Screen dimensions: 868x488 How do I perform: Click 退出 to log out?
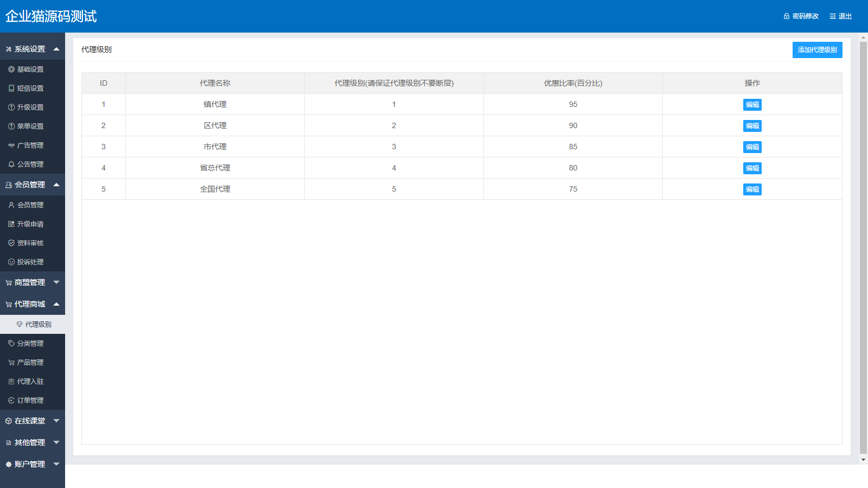(841, 16)
